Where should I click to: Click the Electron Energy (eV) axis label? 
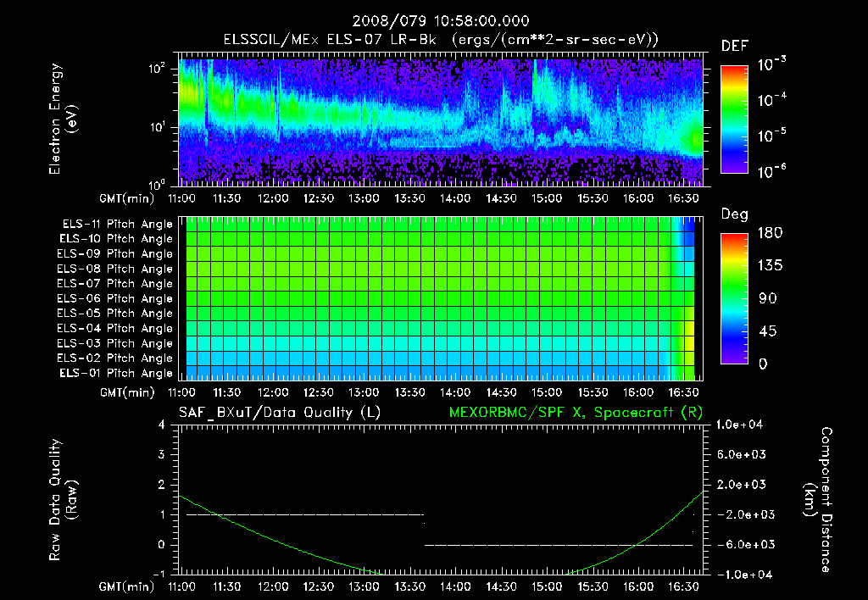click(x=63, y=119)
